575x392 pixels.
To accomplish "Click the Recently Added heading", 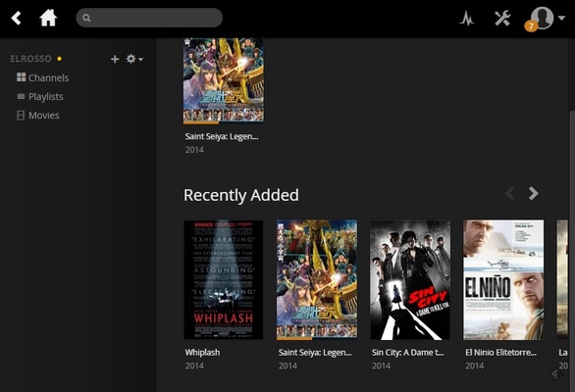I will click(x=241, y=195).
